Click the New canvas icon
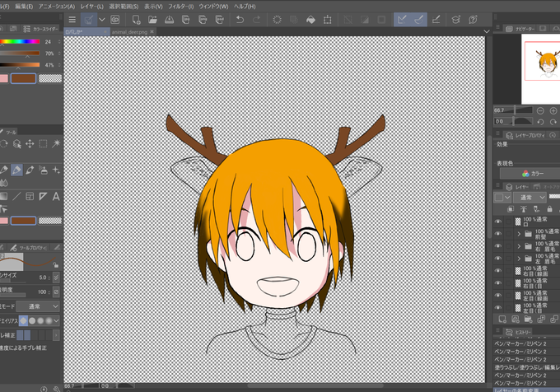560x392 pixels. (136, 20)
